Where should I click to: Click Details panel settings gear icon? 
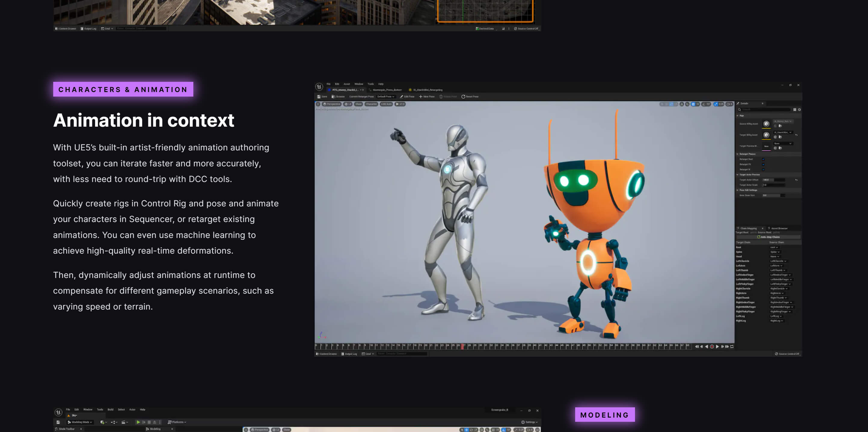coord(799,110)
